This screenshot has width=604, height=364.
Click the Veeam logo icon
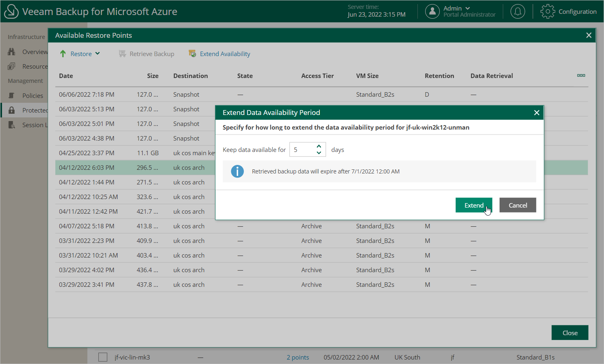tap(11, 11)
